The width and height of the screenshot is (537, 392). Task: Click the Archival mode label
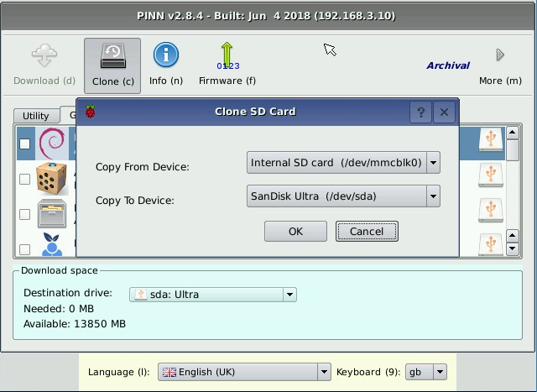pyautogui.click(x=448, y=65)
